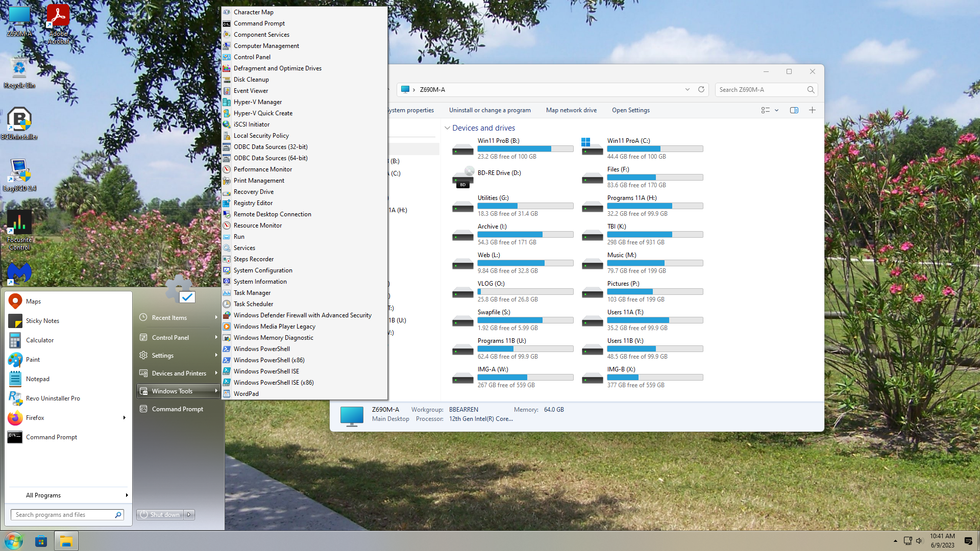The height and width of the screenshot is (551, 980).
Task: Select Registry Editor from Windows Tools menu
Action: coord(253,203)
